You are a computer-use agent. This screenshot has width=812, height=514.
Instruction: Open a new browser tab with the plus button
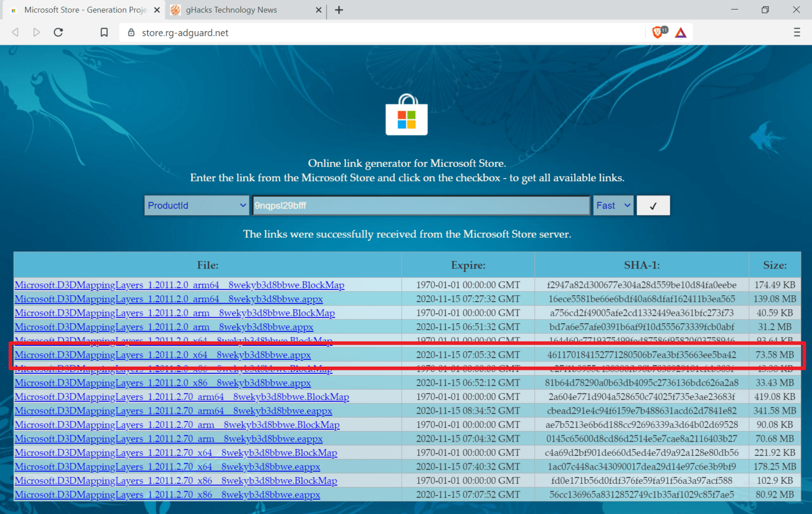(x=339, y=10)
